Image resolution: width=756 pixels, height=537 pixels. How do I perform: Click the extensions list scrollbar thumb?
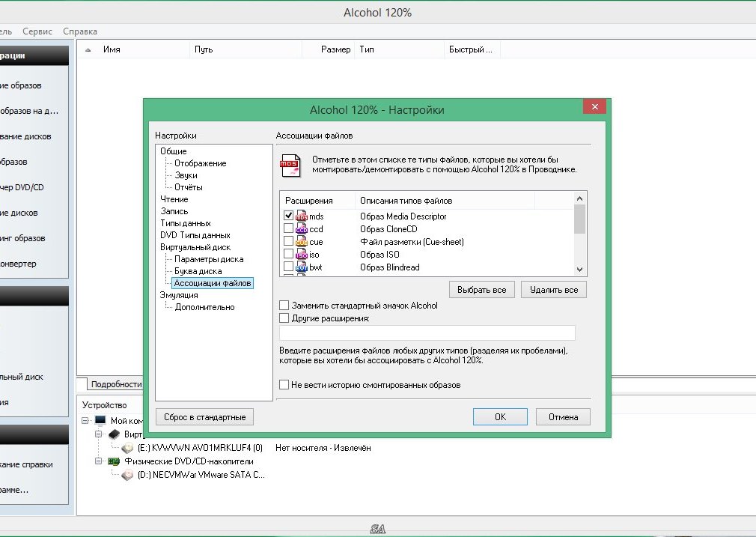[580, 219]
